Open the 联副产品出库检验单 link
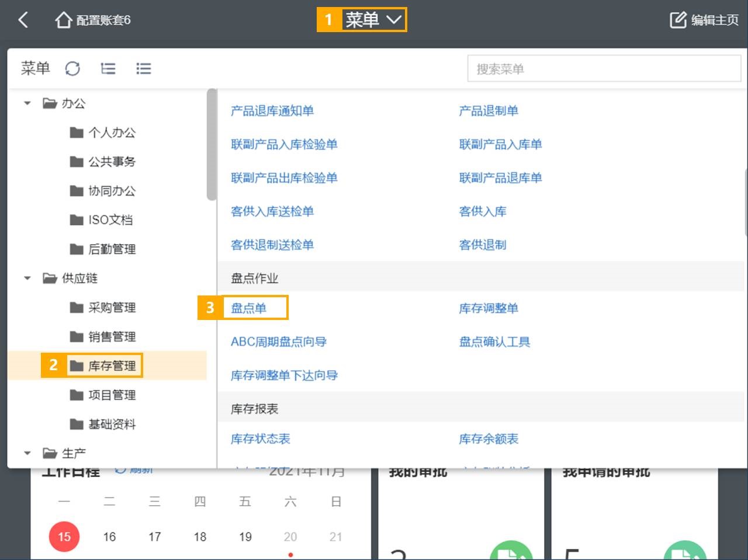Viewport: 748px width, 560px height. coord(284,178)
